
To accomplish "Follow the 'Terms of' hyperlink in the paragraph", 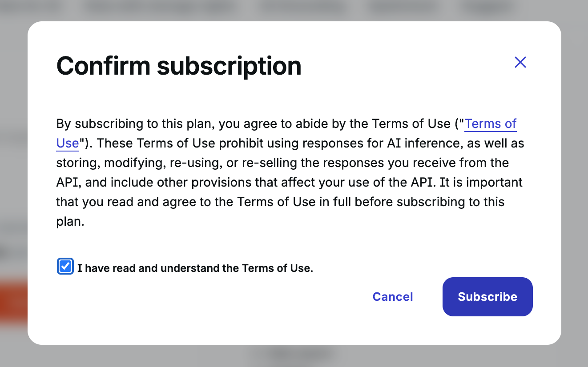I will (x=490, y=124).
